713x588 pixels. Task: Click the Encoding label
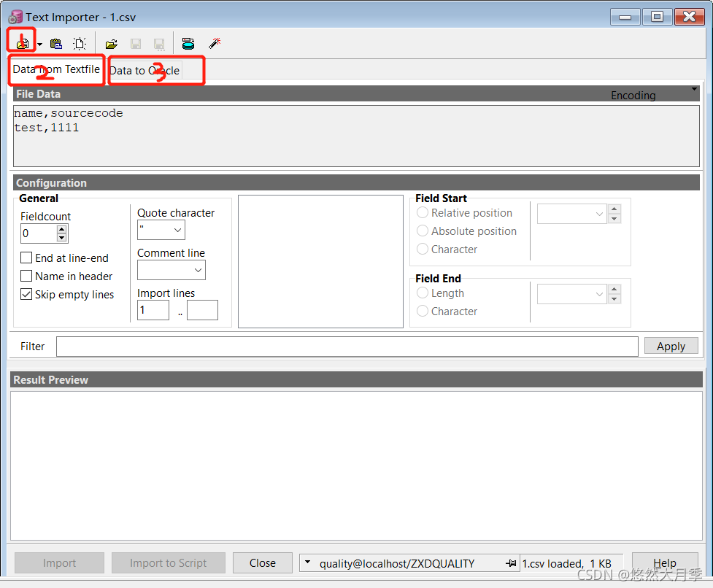633,96
